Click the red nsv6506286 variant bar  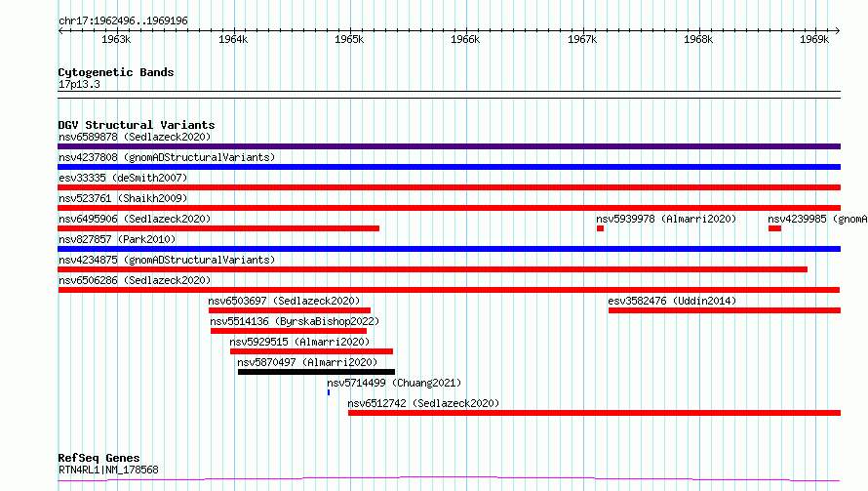click(x=449, y=290)
